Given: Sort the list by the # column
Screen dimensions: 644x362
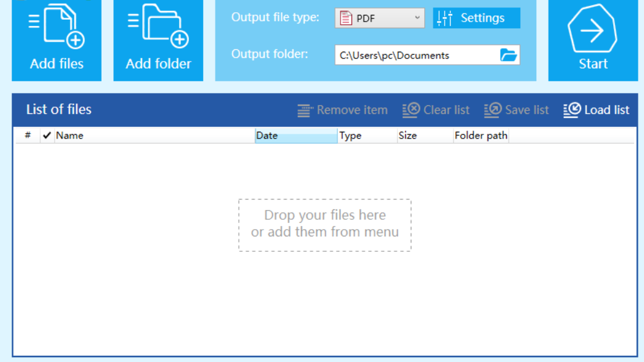Looking at the screenshot, I should point(28,135).
